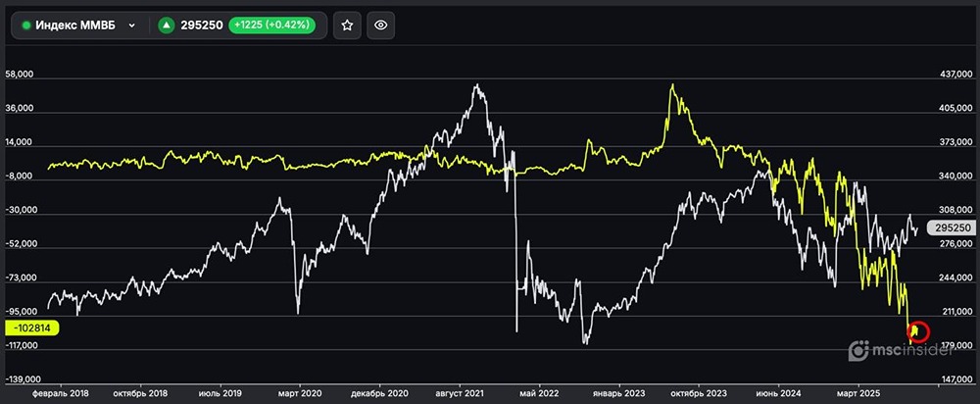Click right axis label 373,000

pyautogui.click(x=956, y=142)
